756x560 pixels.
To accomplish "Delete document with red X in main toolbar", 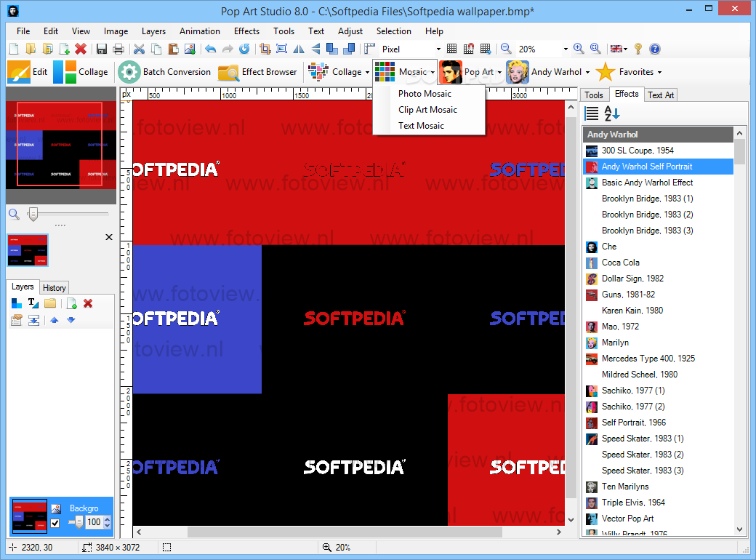I will pos(81,49).
